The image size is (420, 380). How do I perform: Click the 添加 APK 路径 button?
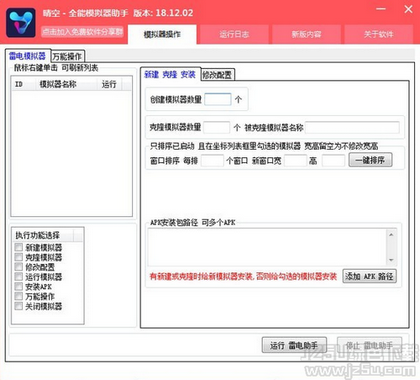click(370, 276)
